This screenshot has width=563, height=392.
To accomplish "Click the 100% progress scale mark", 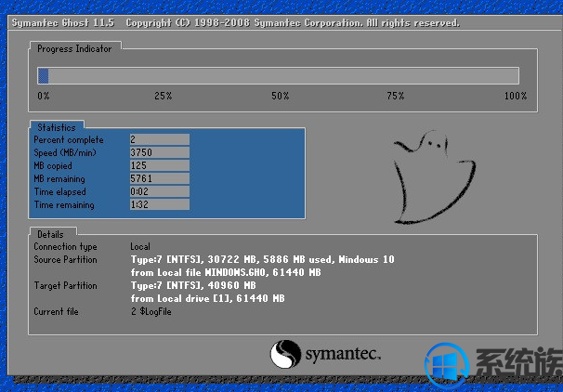I will coord(516,96).
